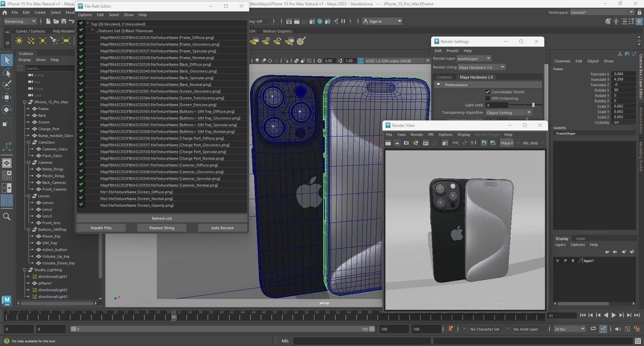The height and width of the screenshot is (346, 644).
Task: Adjust the Light Limit slider
Action: click(x=533, y=105)
